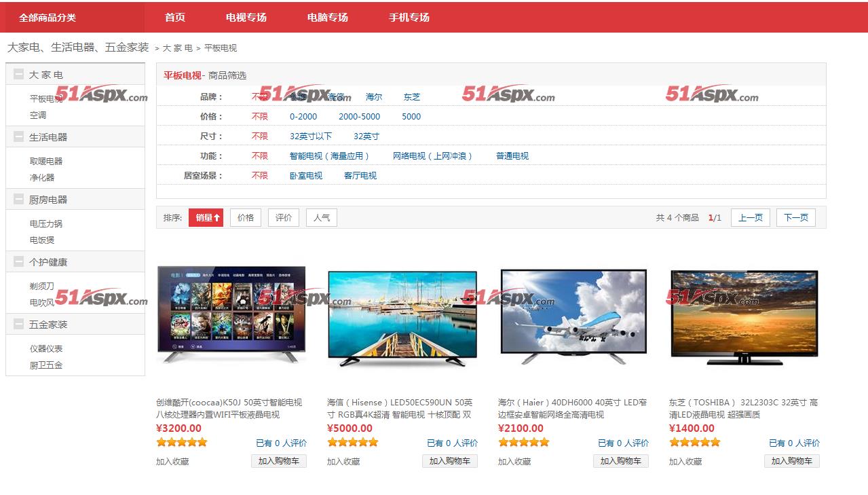Select 剃须刀 in the sidebar

pos(42,287)
